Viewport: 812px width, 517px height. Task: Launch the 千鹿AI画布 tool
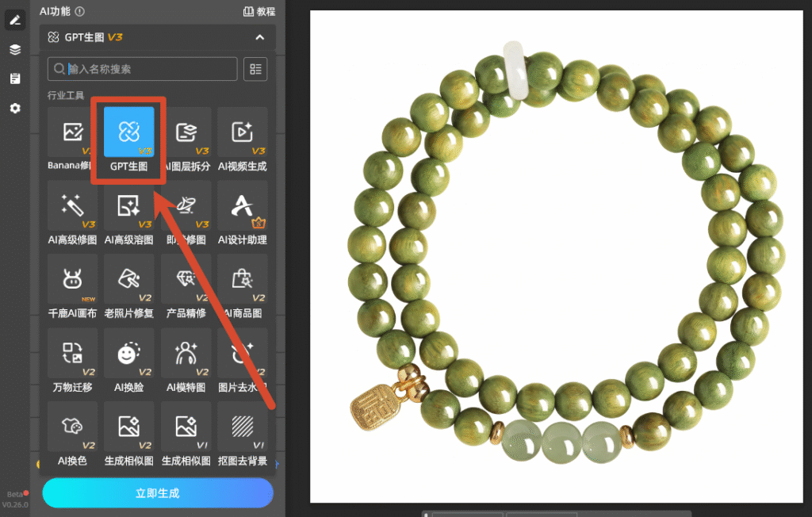pos(72,287)
